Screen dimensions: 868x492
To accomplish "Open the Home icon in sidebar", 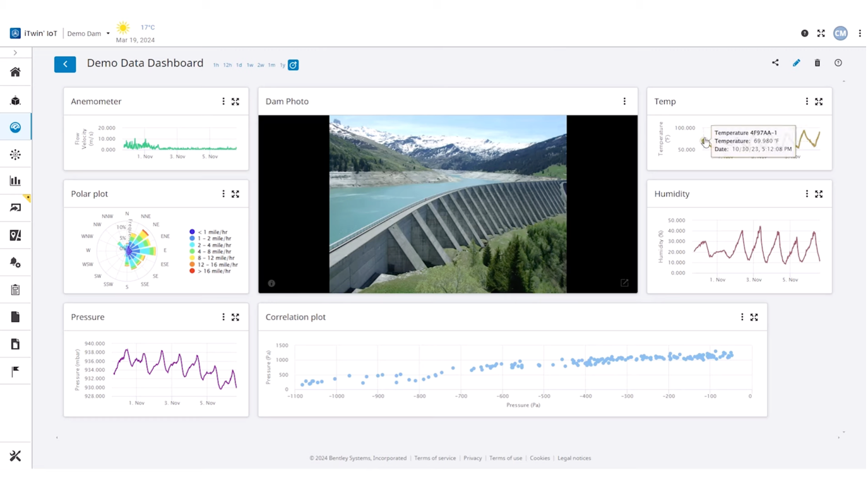I will pyautogui.click(x=15, y=72).
